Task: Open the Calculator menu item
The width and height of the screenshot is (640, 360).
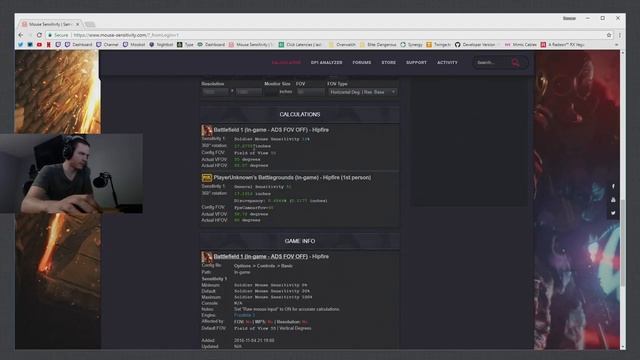Action: click(x=286, y=62)
